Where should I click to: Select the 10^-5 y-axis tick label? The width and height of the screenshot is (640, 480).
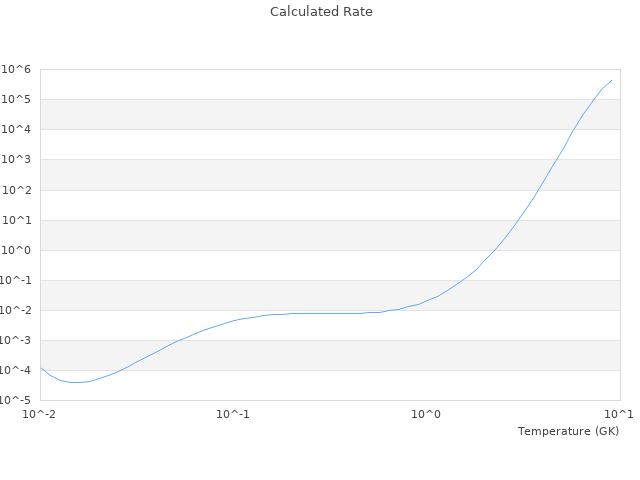(x=14, y=400)
